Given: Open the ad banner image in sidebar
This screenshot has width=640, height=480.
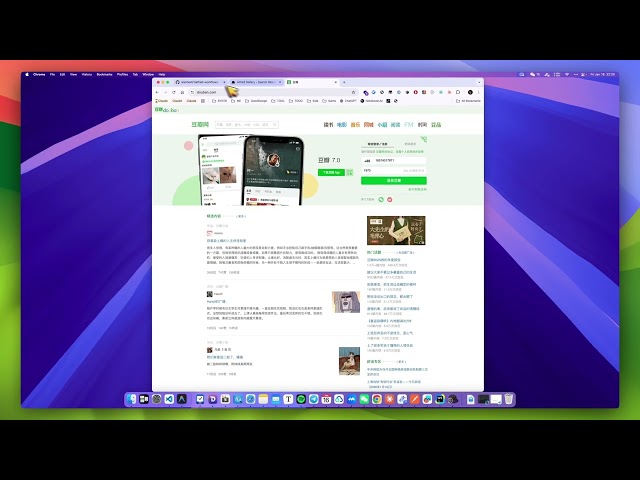Looking at the screenshot, I should (395, 230).
